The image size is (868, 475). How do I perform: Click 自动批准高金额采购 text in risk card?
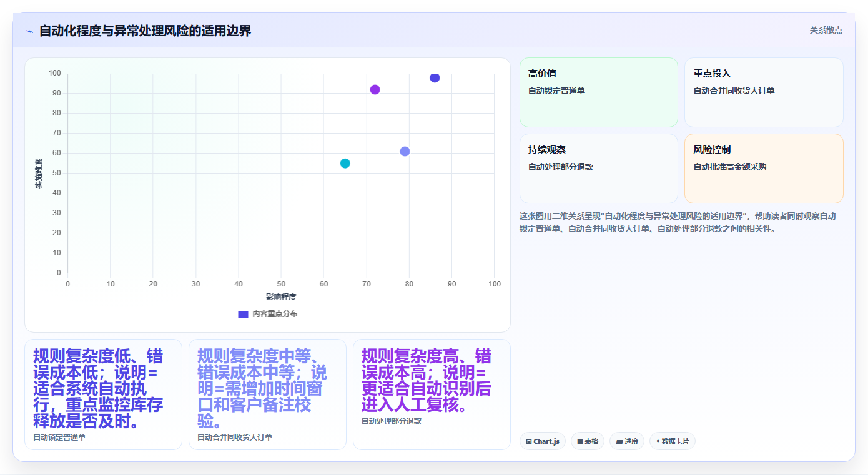730,167
